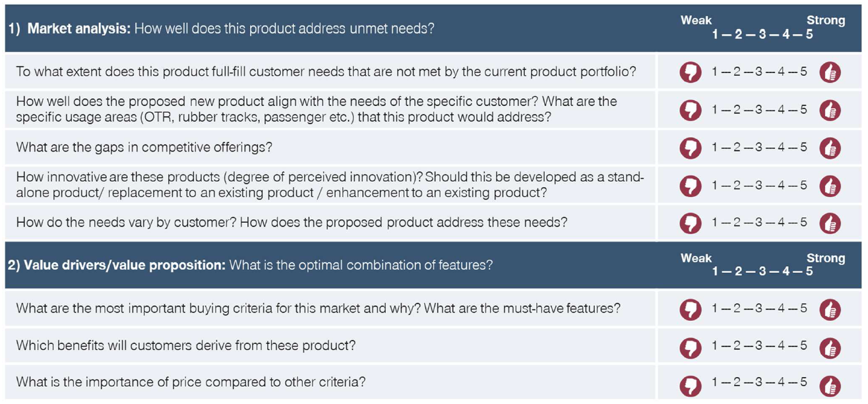Click thumbs-up icon for unmet customer needs row
Screen dimensions: 868x404
click(830, 72)
